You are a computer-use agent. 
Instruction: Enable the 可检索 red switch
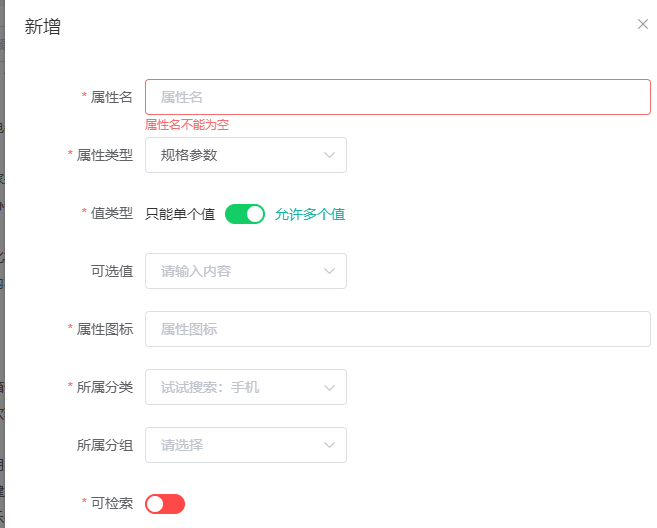[165, 504]
